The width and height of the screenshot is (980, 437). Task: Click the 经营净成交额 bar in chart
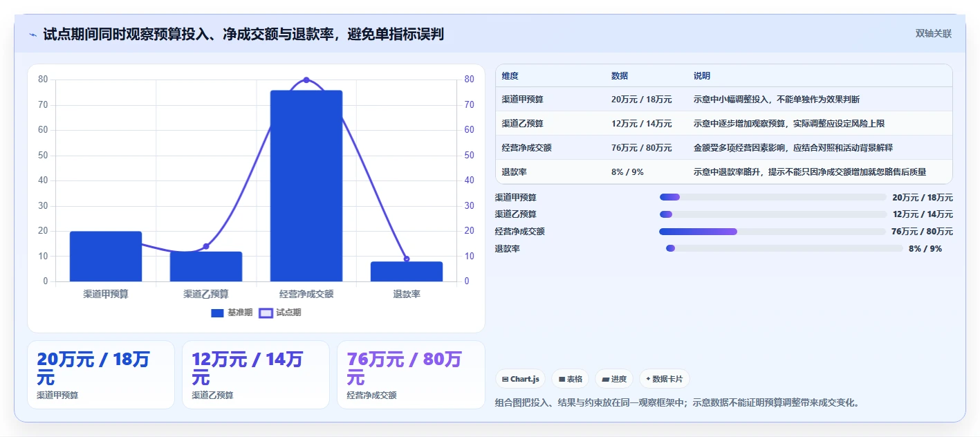pyautogui.click(x=306, y=186)
